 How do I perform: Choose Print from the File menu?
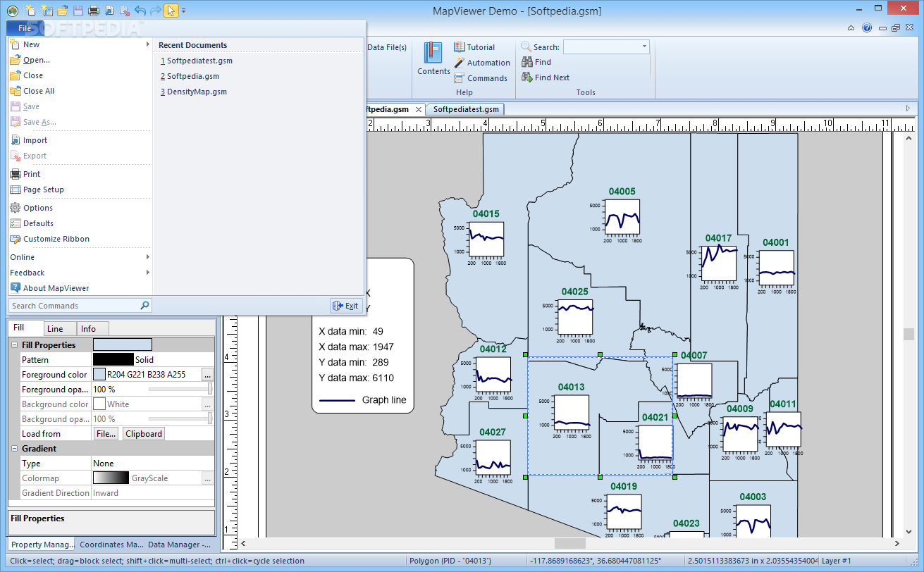[80, 174]
